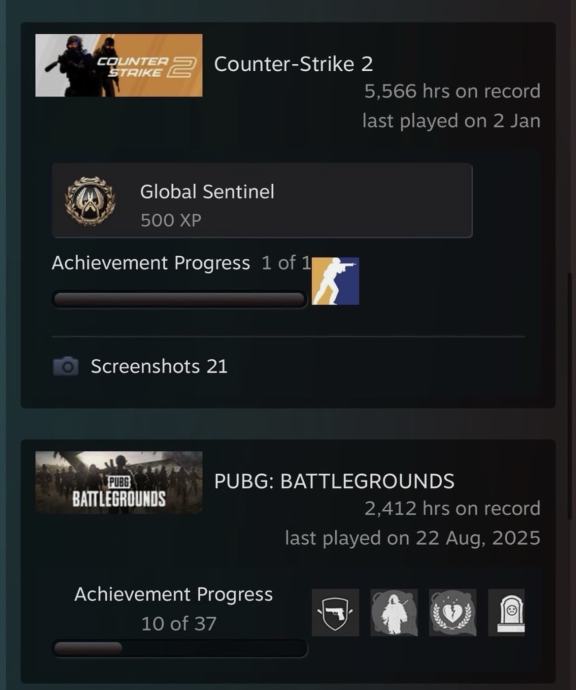Open the PUBG: BATTLEGROUNDS banner image
Image resolution: width=576 pixels, height=690 pixels.
(x=119, y=482)
